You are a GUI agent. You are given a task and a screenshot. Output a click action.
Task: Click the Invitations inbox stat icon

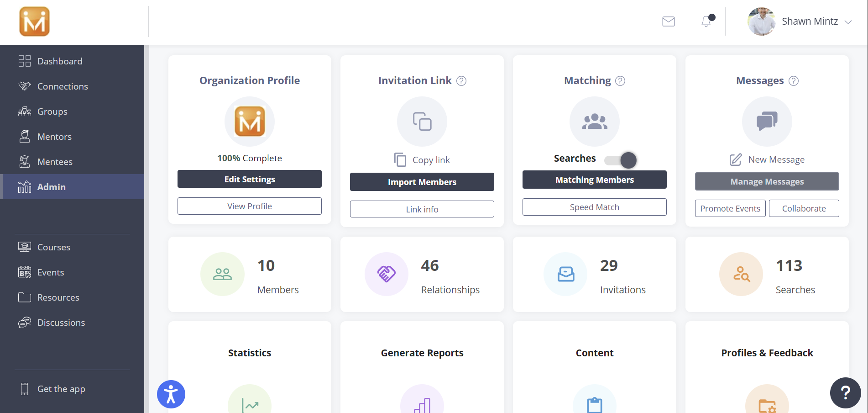(565, 274)
